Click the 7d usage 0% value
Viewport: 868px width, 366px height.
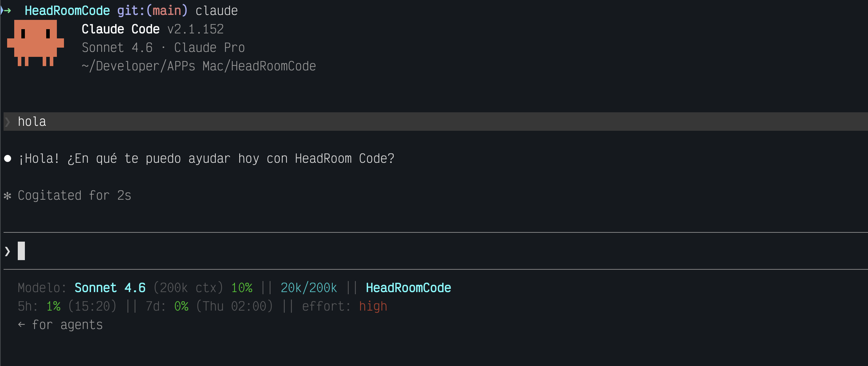tap(181, 306)
